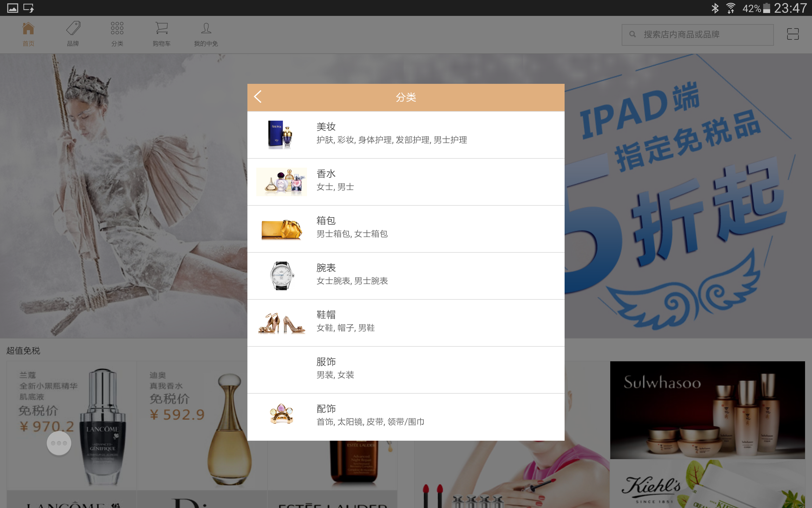812x508 pixels.
Task: Tap the Wi-Fi status icon
Action: pos(730,8)
